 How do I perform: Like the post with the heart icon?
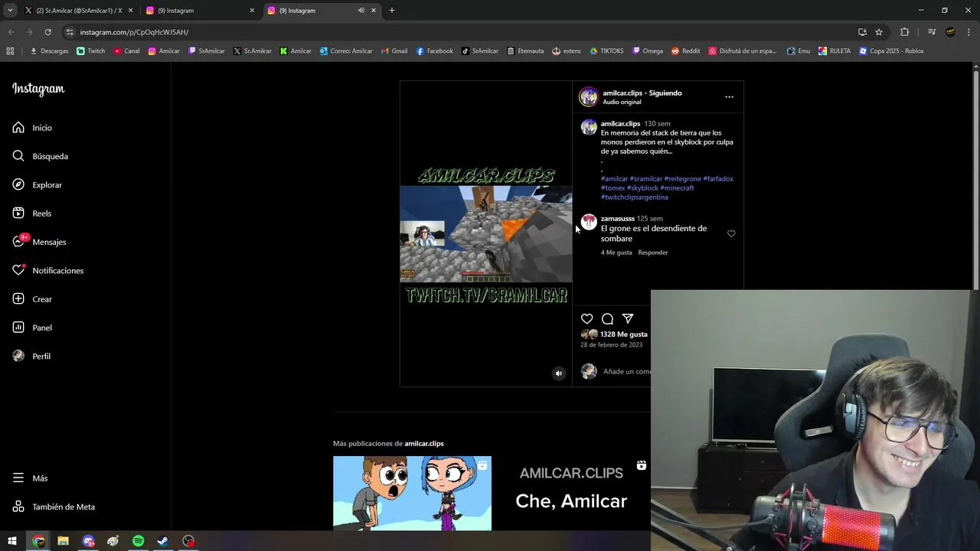pyautogui.click(x=586, y=318)
